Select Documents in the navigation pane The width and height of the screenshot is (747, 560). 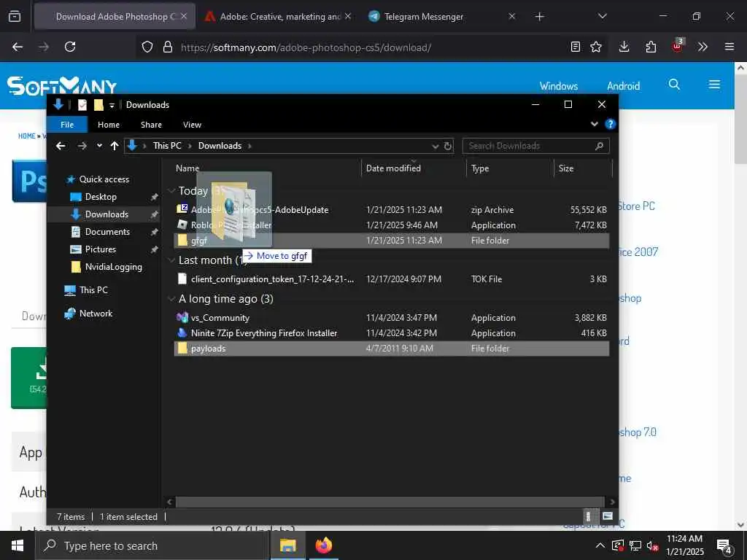pyautogui.click(x=107, y=232)
